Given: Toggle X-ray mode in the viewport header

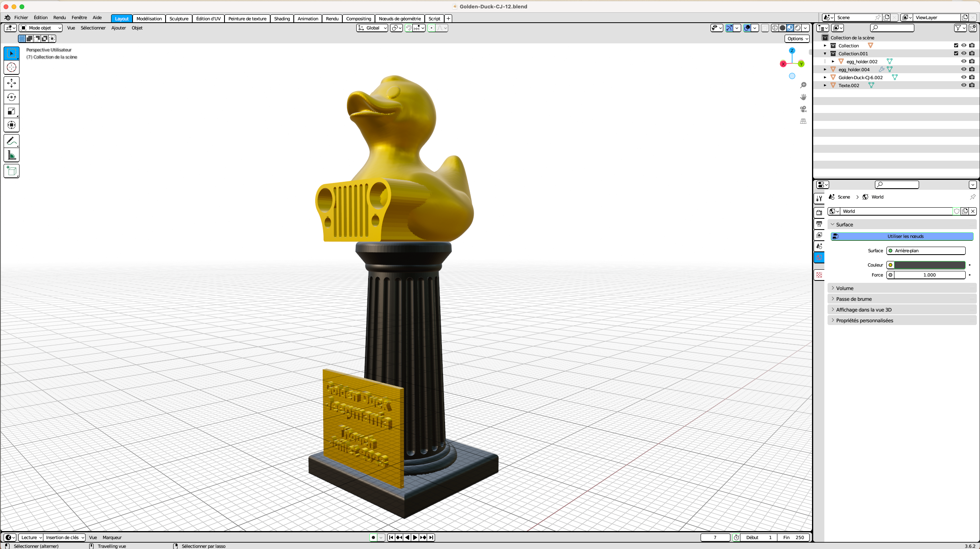Looking at the screenshot, I should pyautogui.click(x=765, y=28).
